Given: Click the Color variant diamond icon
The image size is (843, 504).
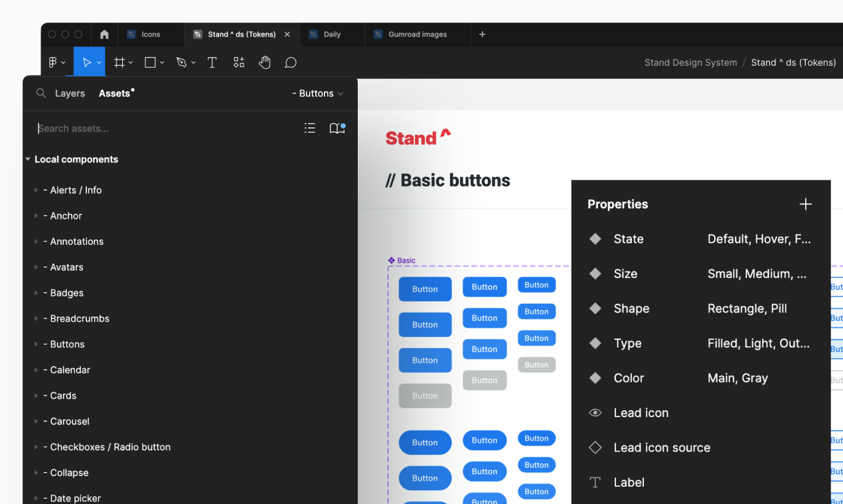Looking at the screenshot, I should point(595,378).
